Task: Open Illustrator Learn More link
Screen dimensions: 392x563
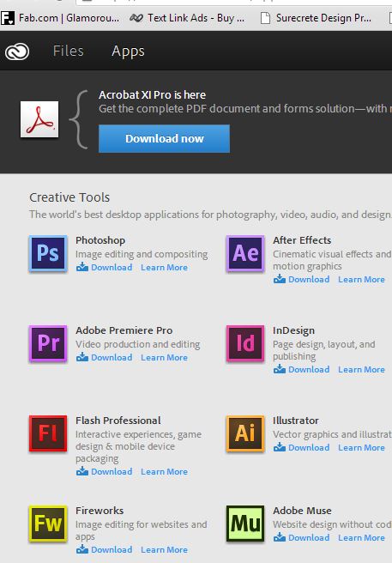Action: click(x=361, y=448)
